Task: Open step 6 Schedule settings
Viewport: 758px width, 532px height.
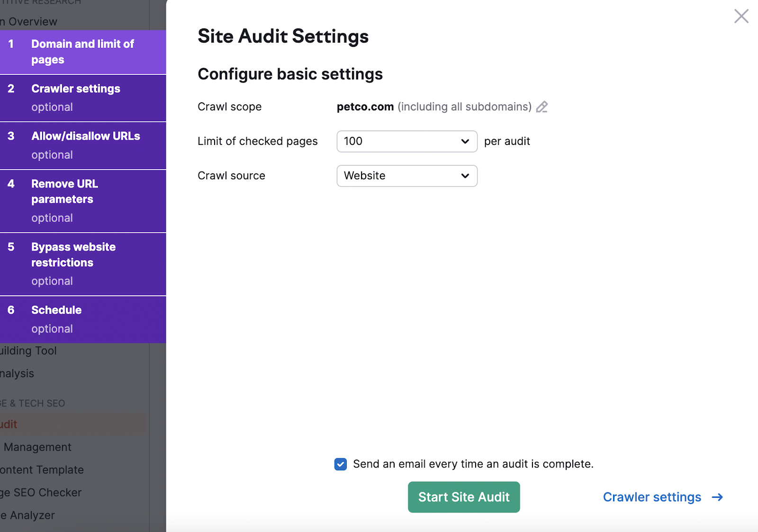Action: click(x=83, y=318)
